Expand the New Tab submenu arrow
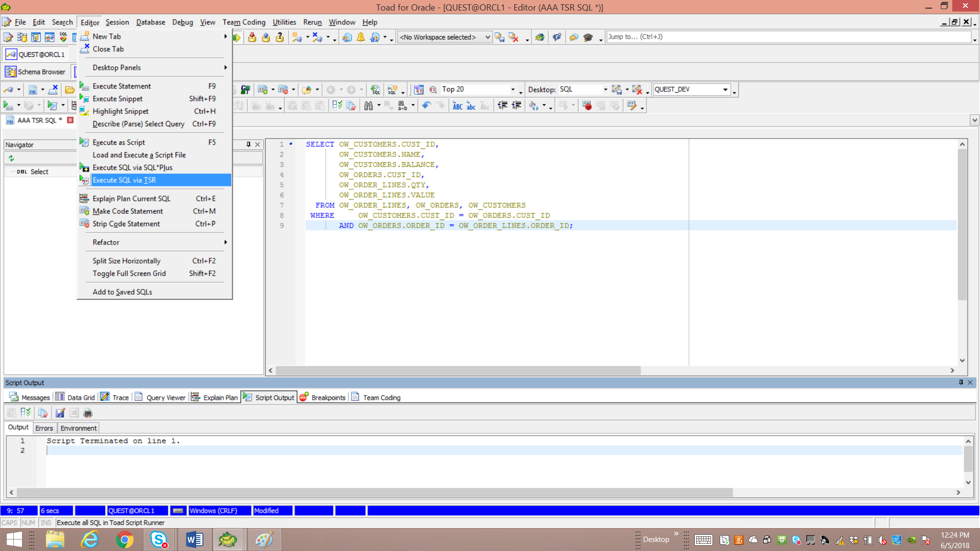Image resolution: width=980 pixels, height=551 pixels. (225, 36)
